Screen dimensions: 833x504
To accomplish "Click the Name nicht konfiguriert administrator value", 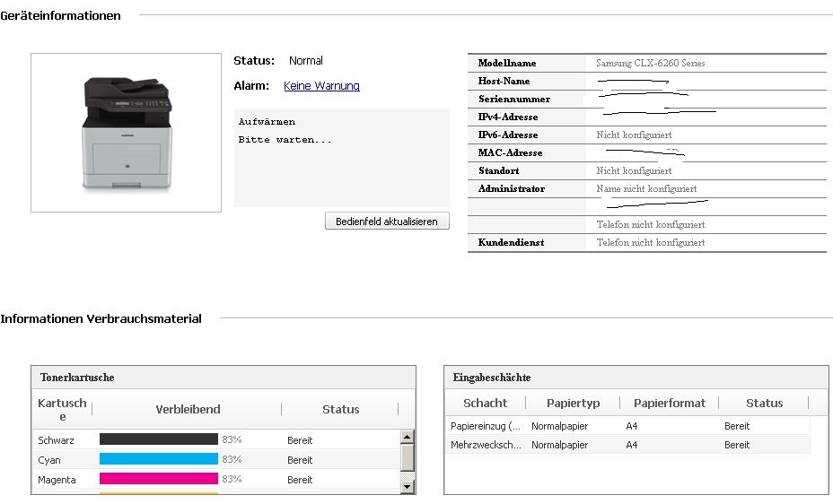I will click(x=646, y=189).
